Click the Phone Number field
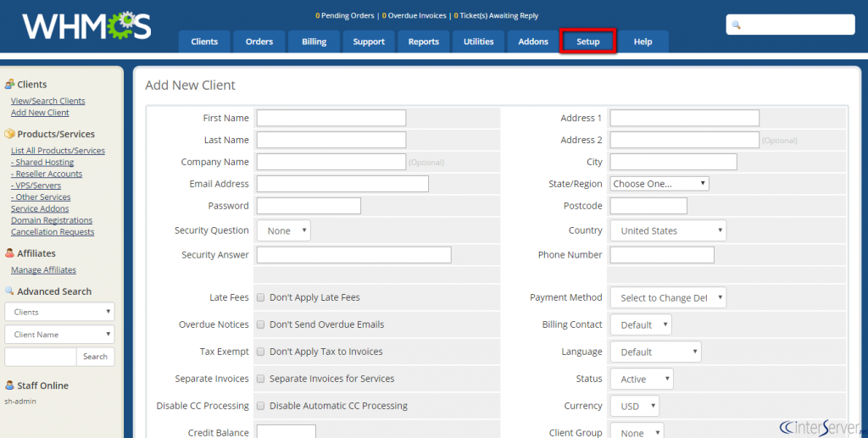Viewport: 868px width, 438px height. 662,254
